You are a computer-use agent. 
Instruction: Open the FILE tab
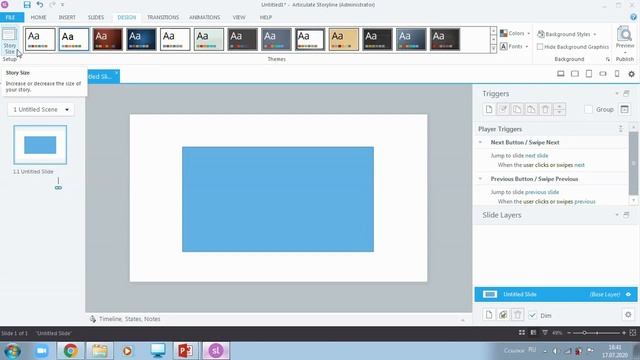click(x=11, y=17)
